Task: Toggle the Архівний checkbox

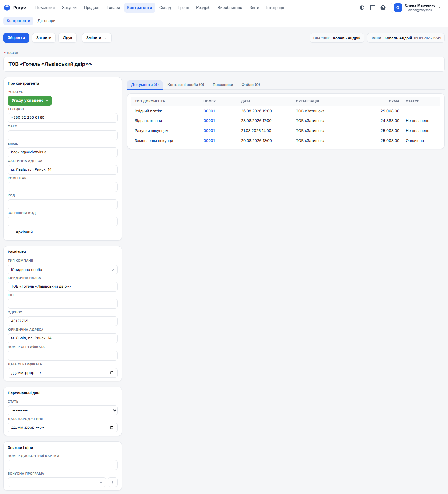Action: click(x=11, y=232)
